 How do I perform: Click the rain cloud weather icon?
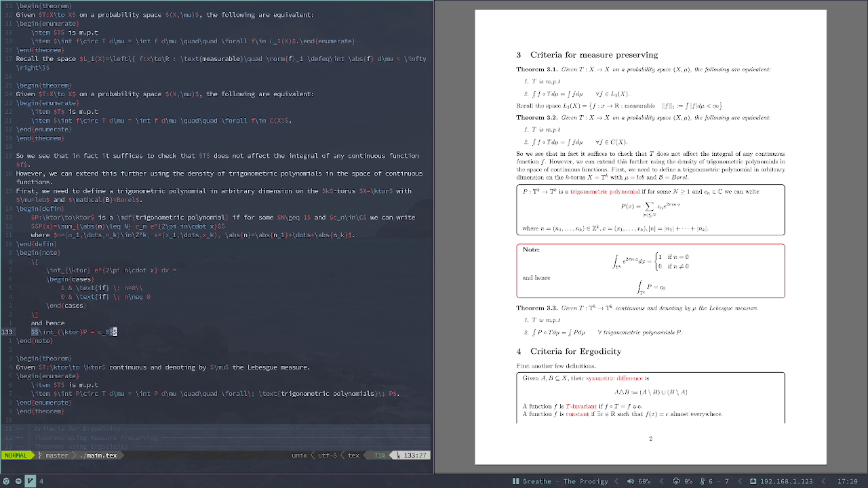click(x=677, y=481)
